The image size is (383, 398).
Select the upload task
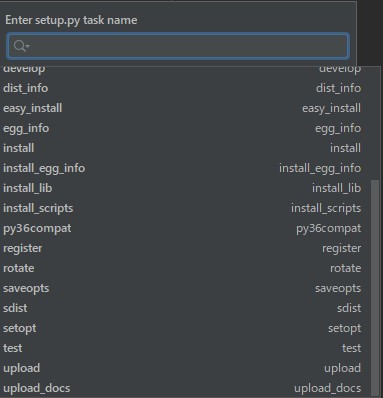(185, 368)
